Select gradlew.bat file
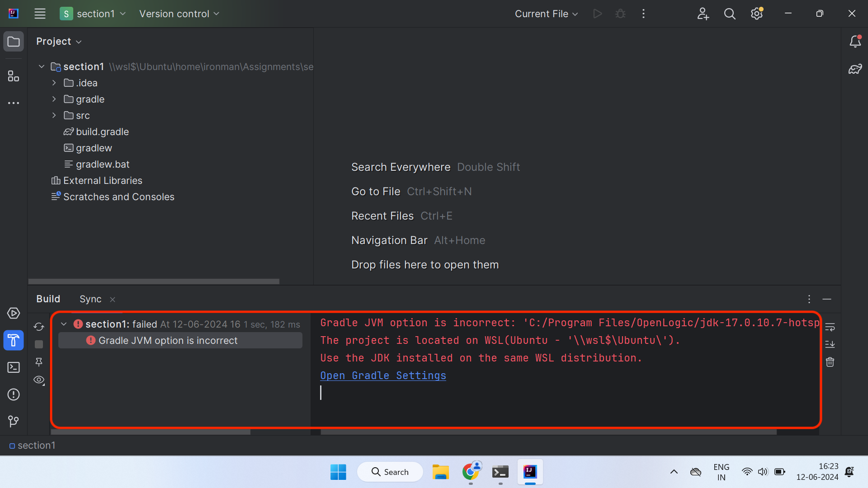This screenshot has width=868, height=488. pos(103,164)
